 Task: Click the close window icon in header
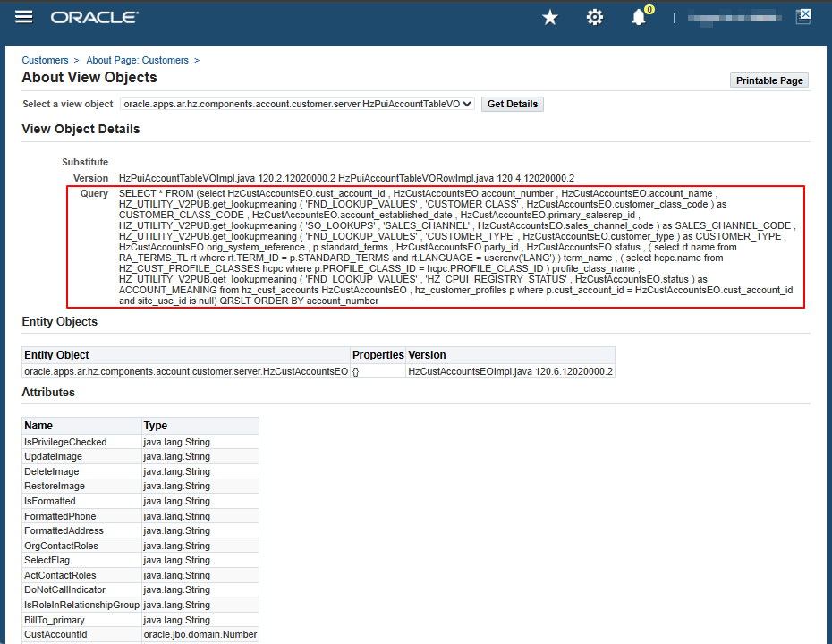804,16
